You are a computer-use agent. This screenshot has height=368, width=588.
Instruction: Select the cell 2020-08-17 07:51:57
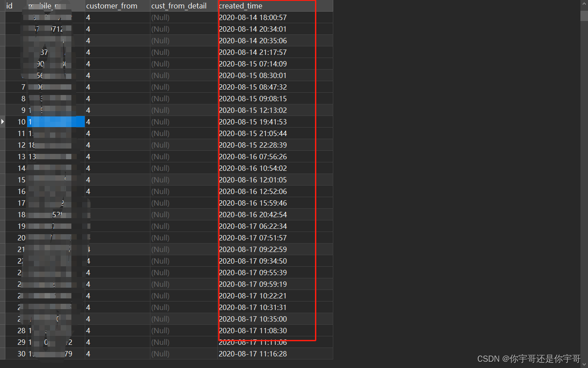coord(275,238)
